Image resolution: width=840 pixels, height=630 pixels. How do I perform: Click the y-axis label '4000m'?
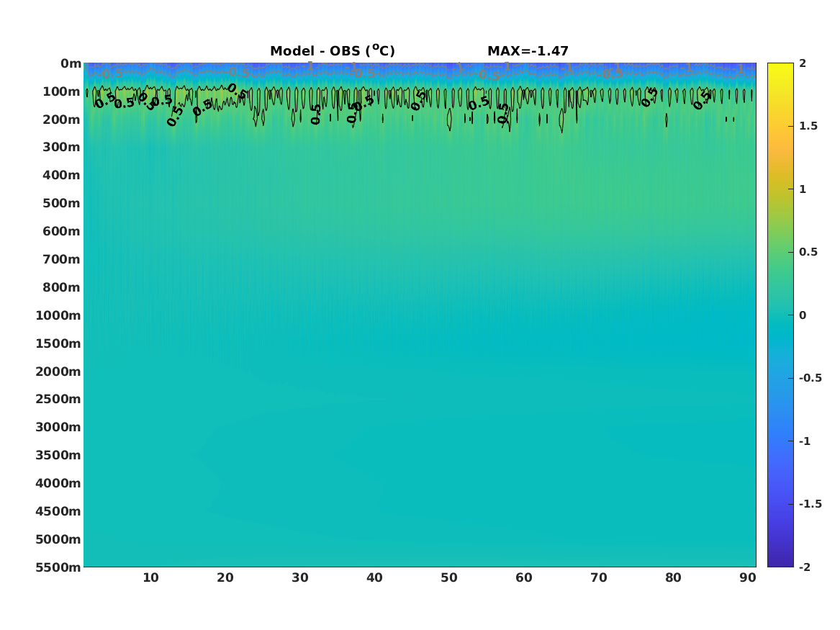(x=58, y=483)
